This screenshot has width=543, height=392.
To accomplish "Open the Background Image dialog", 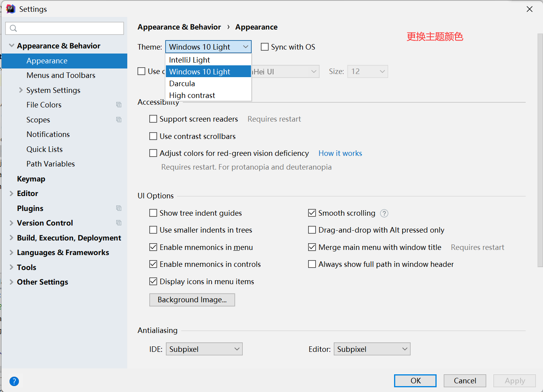I will 192,300.
